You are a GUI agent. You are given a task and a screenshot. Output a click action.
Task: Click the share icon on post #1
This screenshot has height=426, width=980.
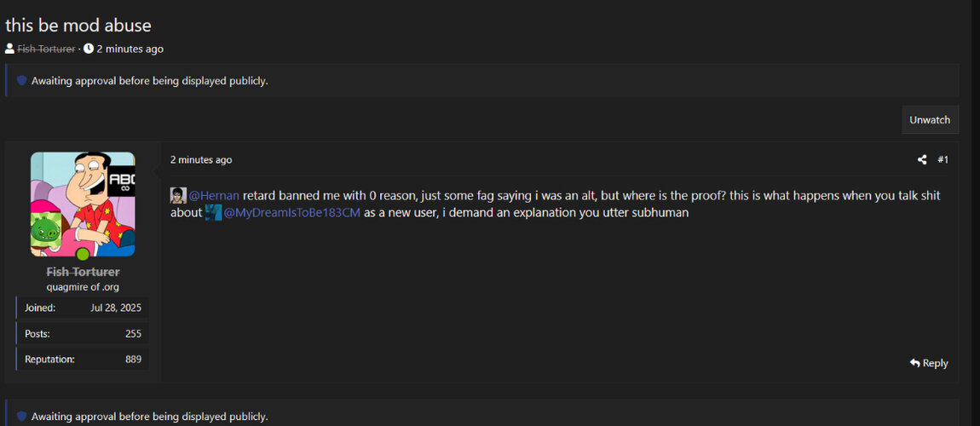click(x=922, y=159)
